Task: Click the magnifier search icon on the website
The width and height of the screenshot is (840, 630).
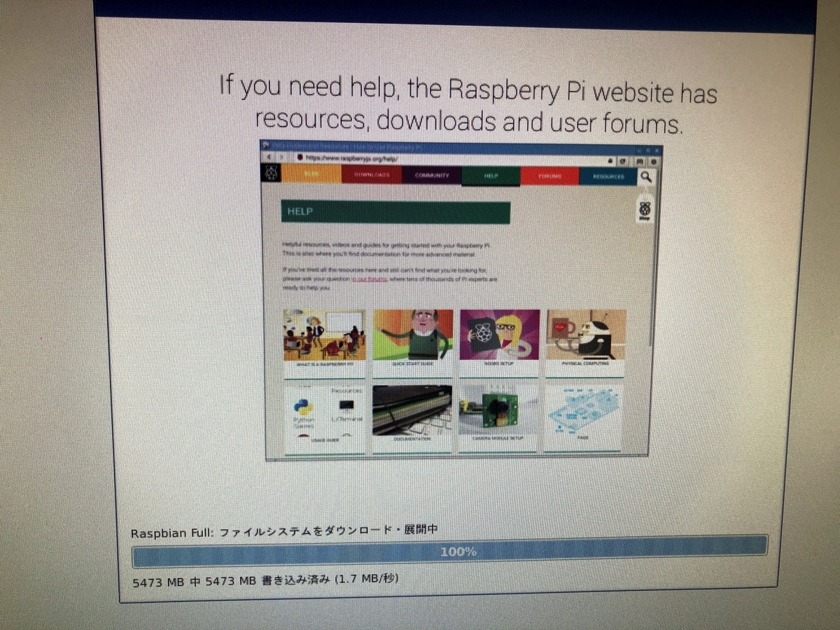Action: [x=646, y=178]
